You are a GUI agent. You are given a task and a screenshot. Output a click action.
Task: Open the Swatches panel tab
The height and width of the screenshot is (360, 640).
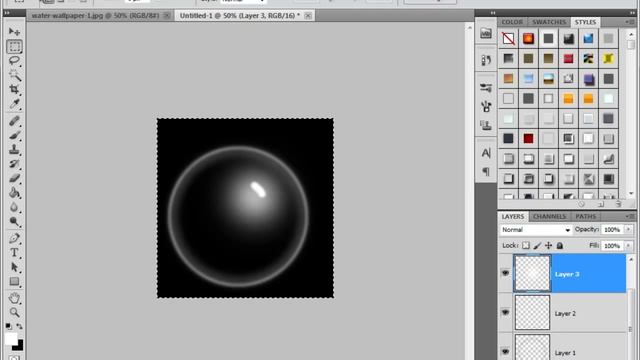549,22
